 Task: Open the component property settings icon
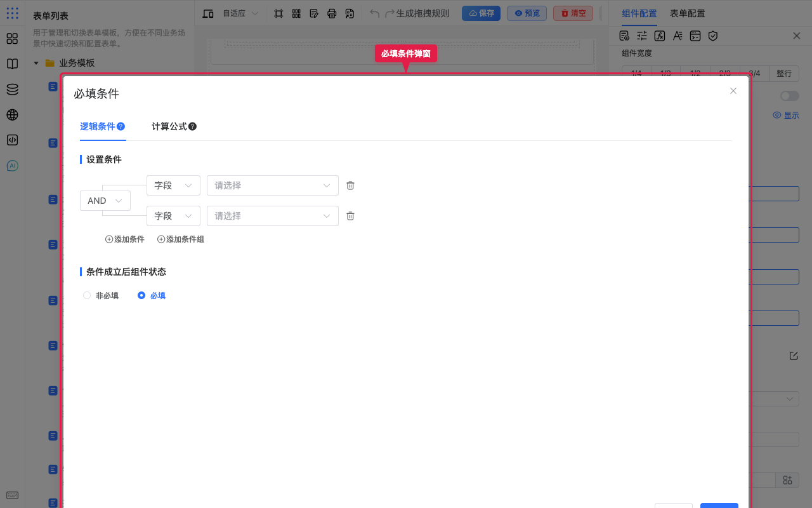click(x=624, y=36)
